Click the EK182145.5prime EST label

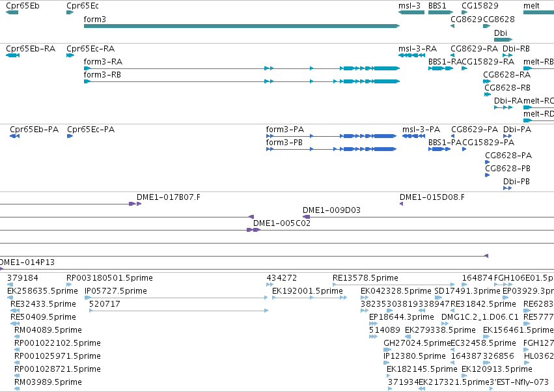(x=422, y=369)
